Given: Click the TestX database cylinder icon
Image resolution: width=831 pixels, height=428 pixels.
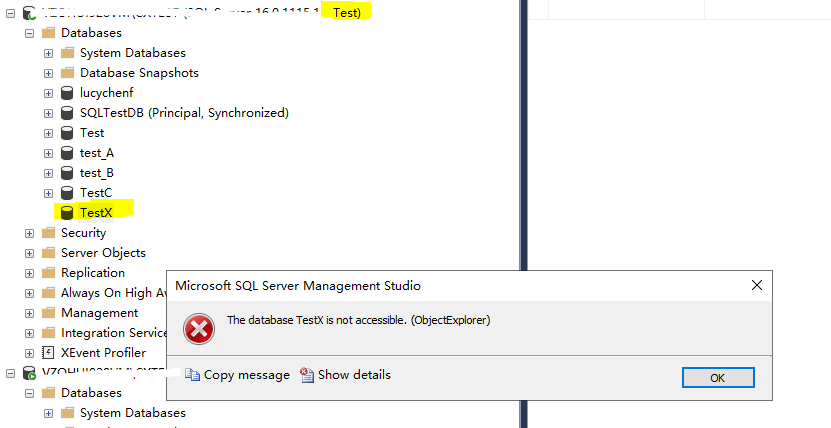Looking at the screenshot, I should coord(67,213).
